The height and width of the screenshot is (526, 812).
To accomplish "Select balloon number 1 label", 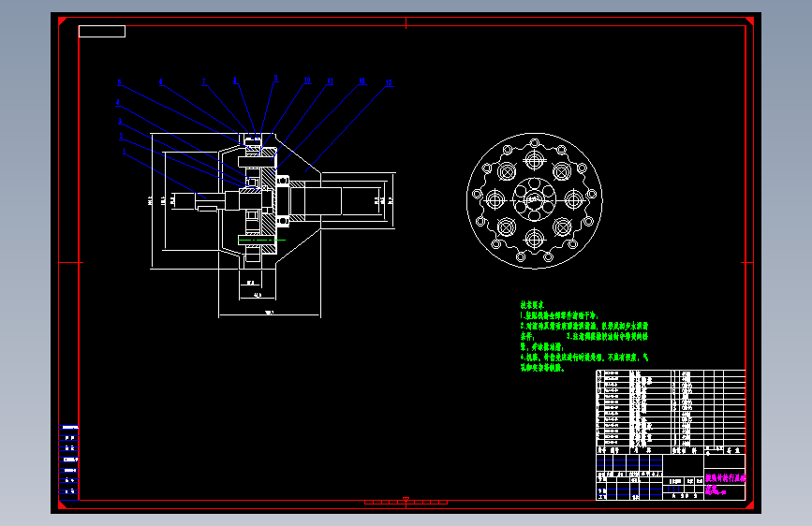I will [124, 152].
